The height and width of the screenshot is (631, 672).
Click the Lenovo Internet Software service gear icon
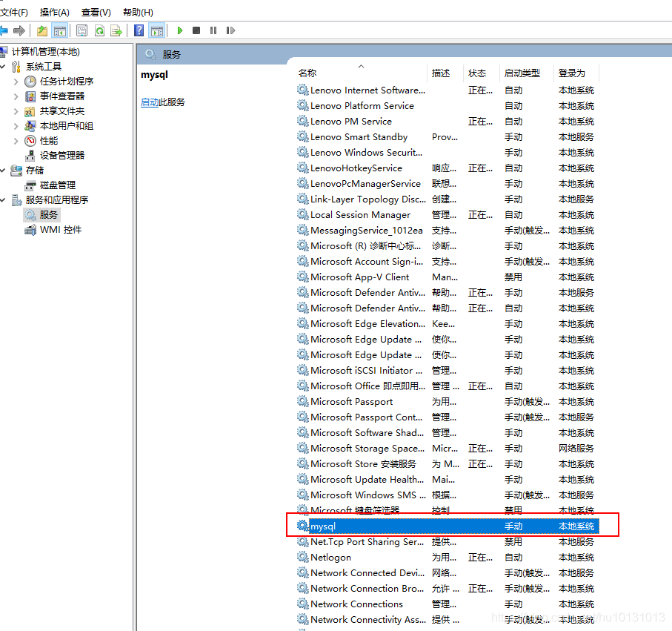tap(302, 90)
